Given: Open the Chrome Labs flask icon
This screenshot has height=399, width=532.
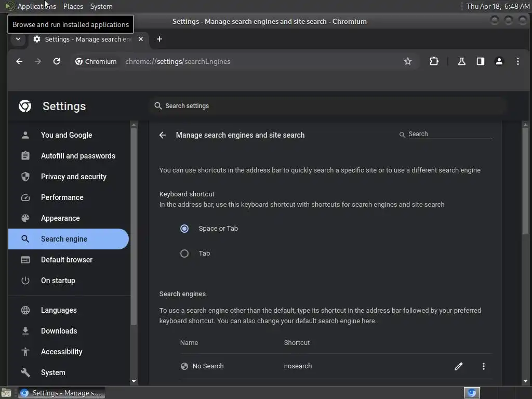Looking at the screenshot, I should 461,61.
